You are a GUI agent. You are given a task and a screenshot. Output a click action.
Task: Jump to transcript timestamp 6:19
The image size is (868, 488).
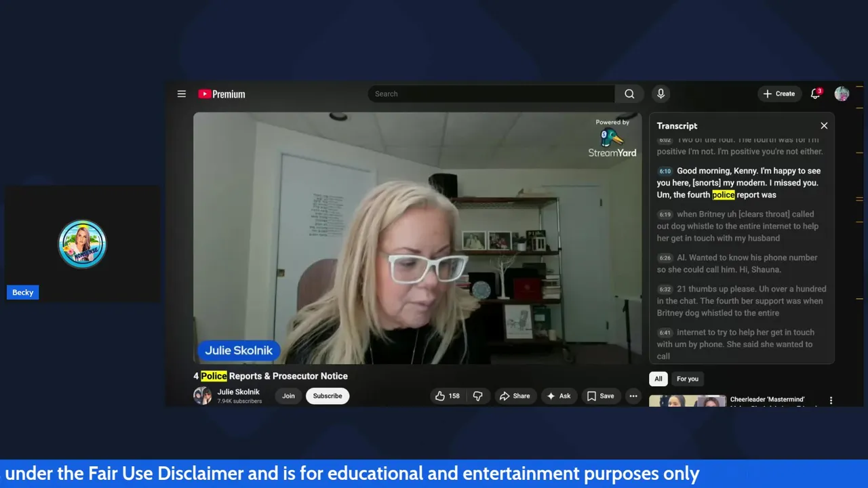[x=665, y=215]
